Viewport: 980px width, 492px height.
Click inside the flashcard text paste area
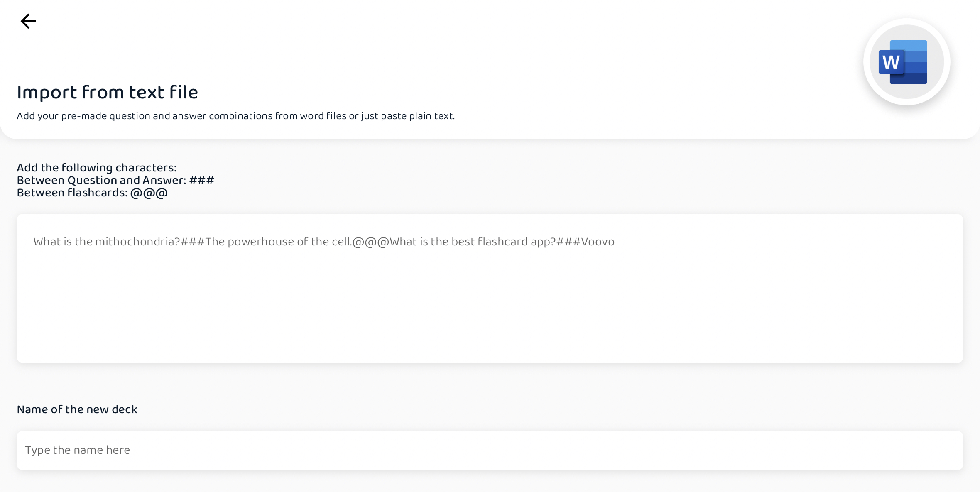pos(490,289)
